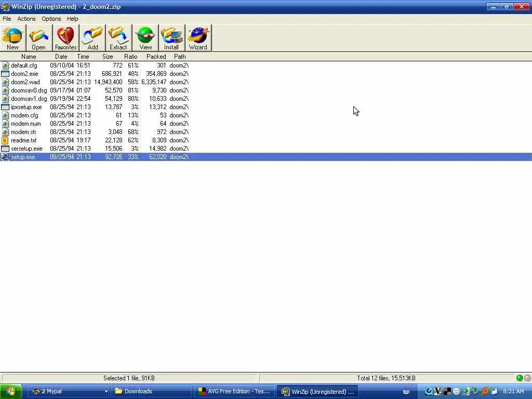Click the file name modem.num

[26, 124]
